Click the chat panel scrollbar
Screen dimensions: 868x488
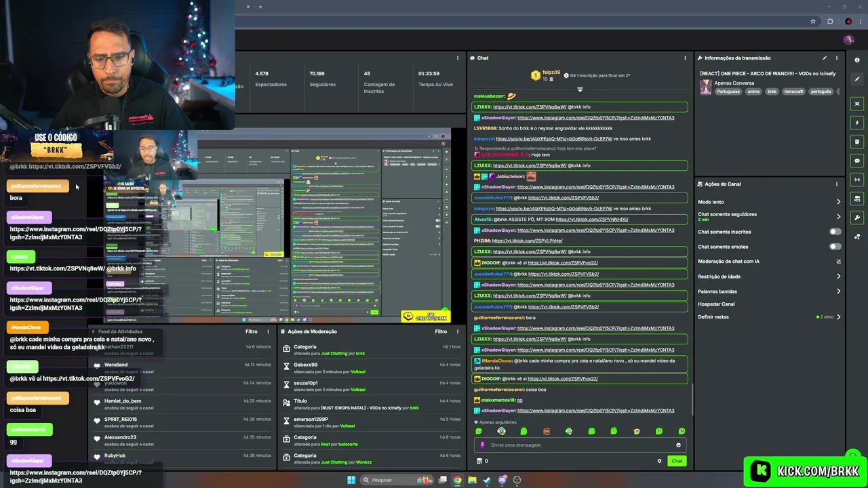click(692, 399)
